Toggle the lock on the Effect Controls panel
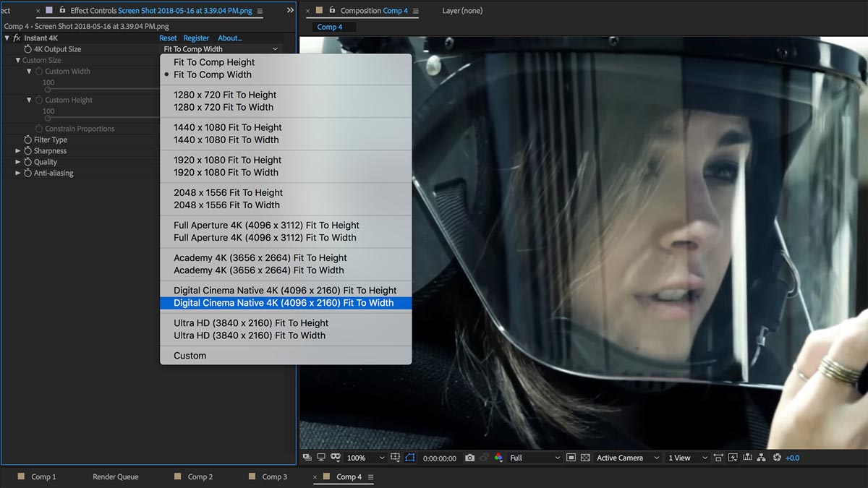868x488 pixels. tap(62, 11)
